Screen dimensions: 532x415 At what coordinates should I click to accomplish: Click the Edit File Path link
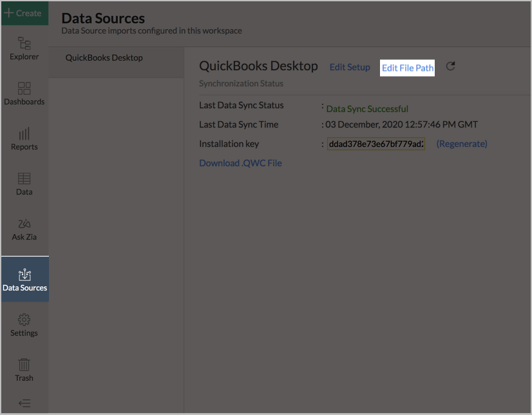[408, 68]
